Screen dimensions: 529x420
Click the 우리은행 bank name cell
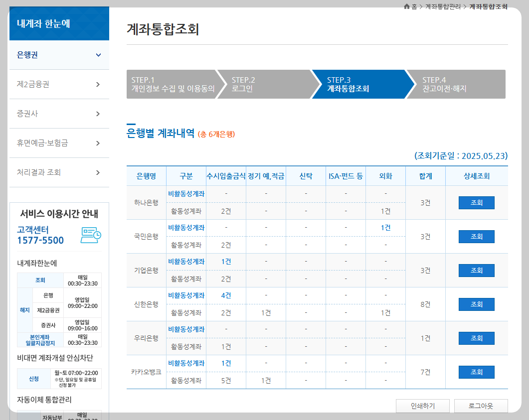[147, 338]
